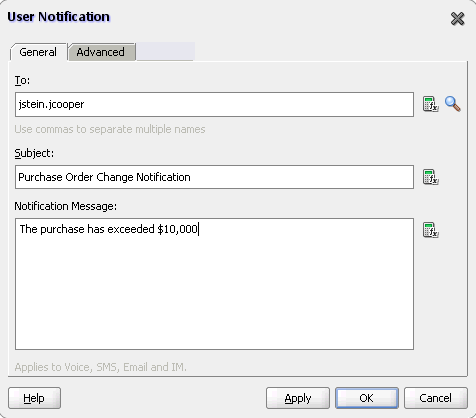Cancel the User Notification dialog
This screenshot has height=418, width=476.
coord(436,398)
